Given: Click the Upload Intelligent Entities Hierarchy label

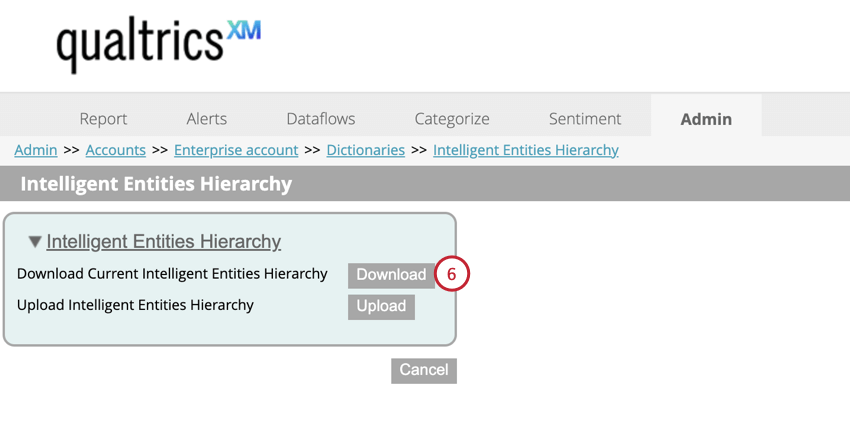Looking at the screenshot, I should pyautogui.click(x=136, y=305).
